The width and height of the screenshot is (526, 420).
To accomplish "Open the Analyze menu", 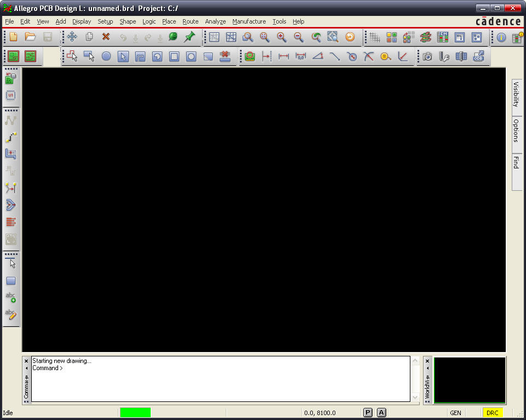I will point(215,21).
